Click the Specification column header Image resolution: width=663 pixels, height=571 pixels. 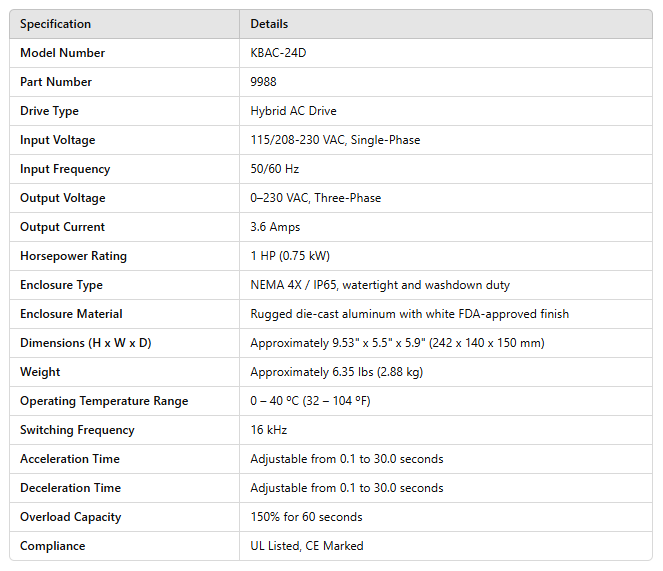[55, 24]
